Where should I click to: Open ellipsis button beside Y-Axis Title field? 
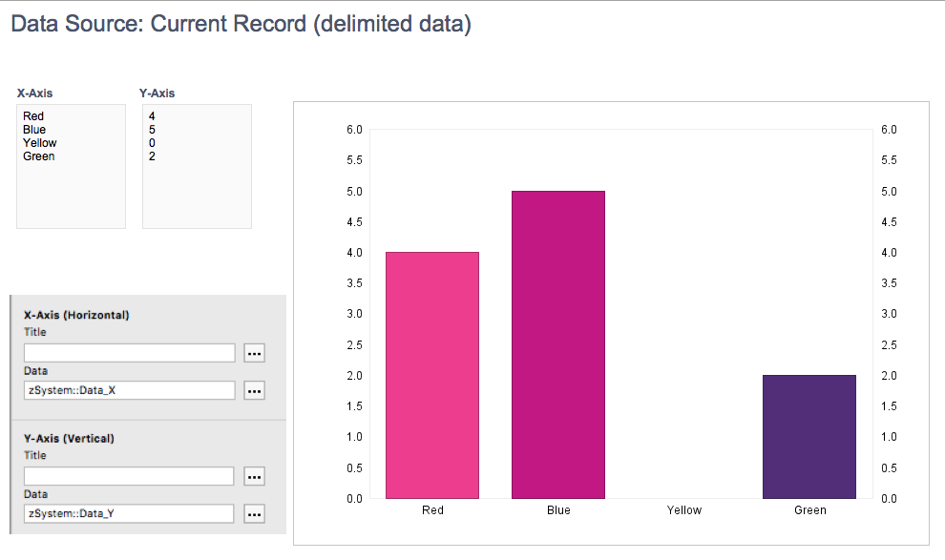[254, 476]
